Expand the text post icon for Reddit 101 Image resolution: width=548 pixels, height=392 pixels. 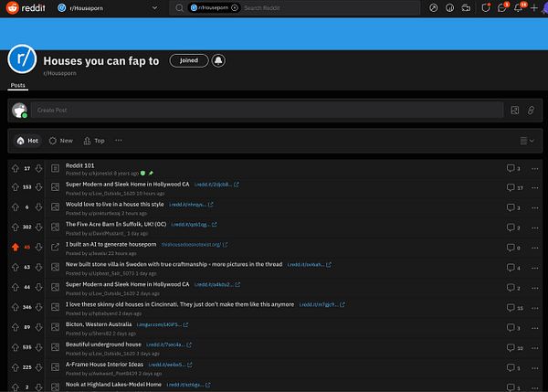55,168
